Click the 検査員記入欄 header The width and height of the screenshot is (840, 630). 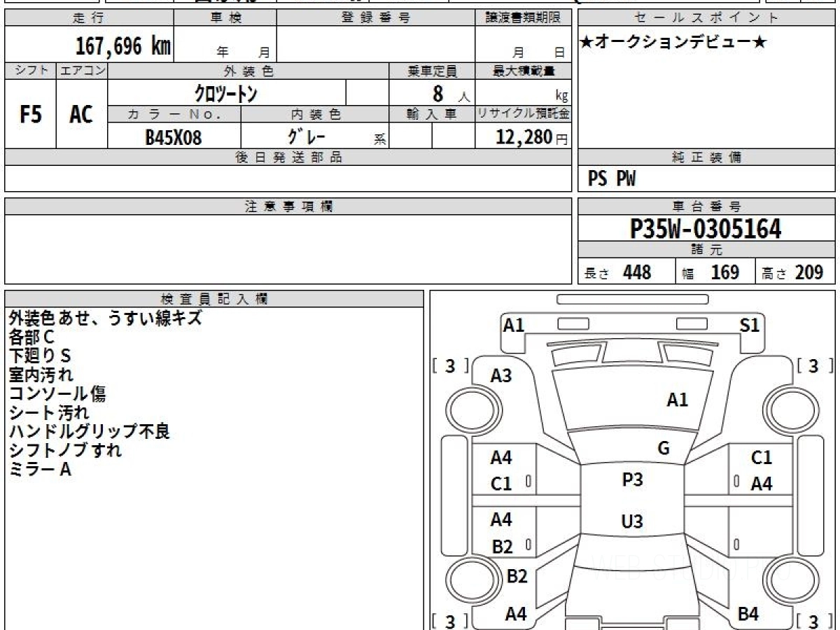pyautogui.click(x=214, y=299)
